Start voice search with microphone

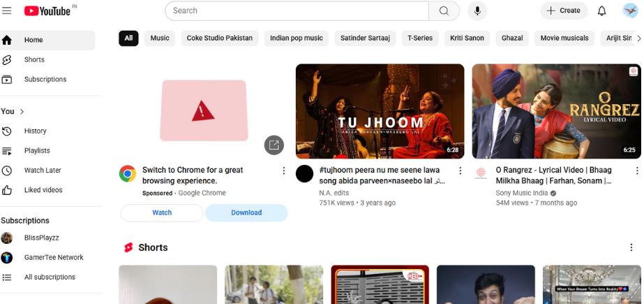(x=477, y=10)
